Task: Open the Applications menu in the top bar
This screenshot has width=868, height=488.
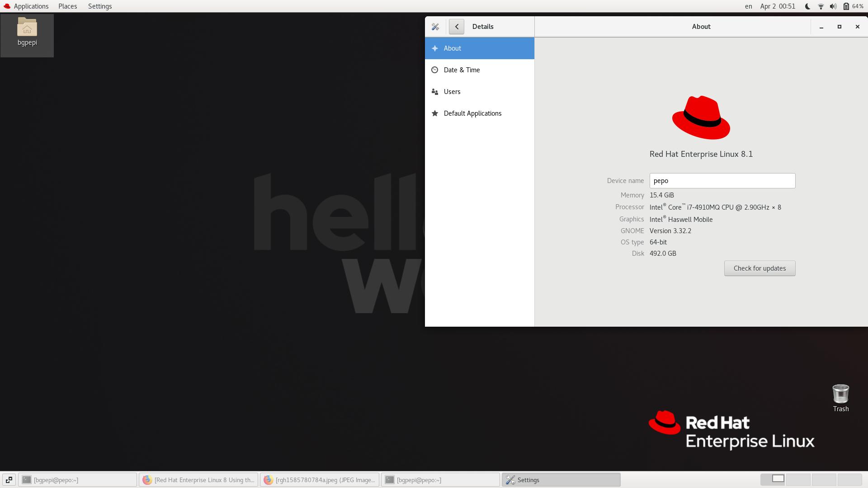Action: pyautogui.click(x=26, y=6)
